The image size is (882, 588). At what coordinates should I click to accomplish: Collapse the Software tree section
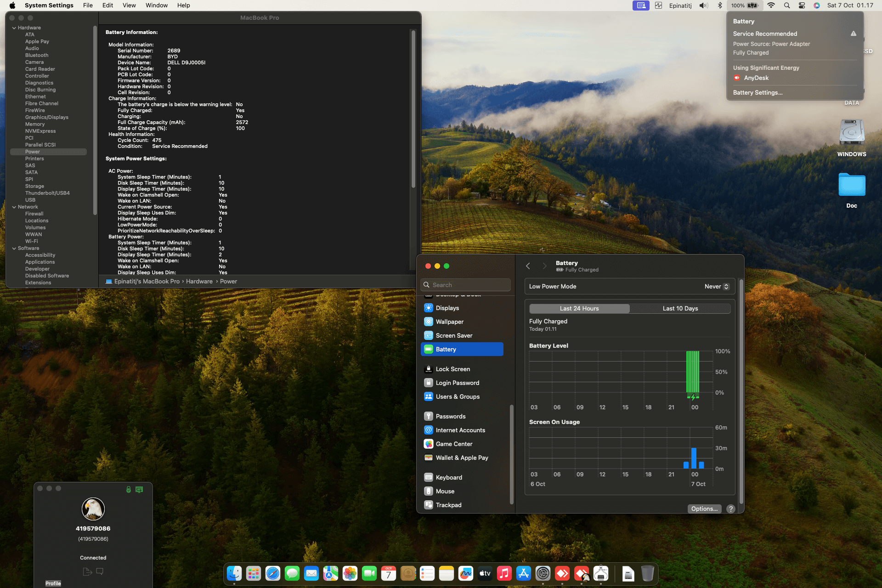point(14,249)
